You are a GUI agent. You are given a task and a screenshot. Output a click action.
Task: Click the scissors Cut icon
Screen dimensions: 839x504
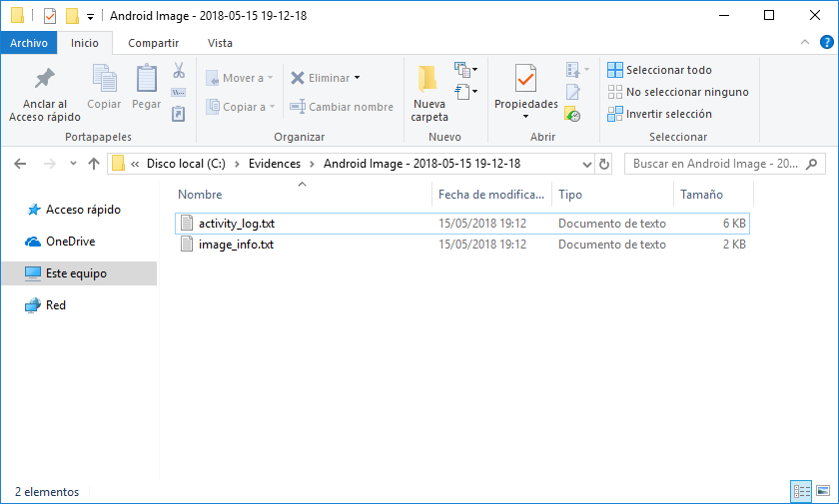[179, 71]
